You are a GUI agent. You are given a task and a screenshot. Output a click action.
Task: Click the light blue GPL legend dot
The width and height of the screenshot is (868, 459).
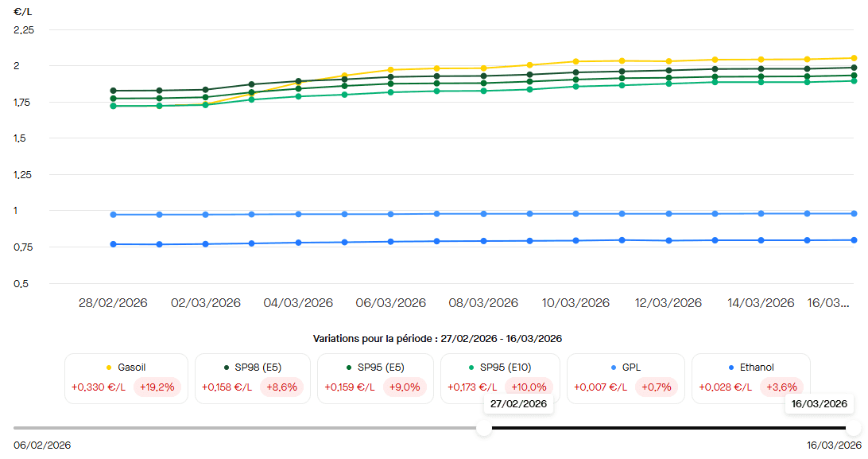coord(614,368)
